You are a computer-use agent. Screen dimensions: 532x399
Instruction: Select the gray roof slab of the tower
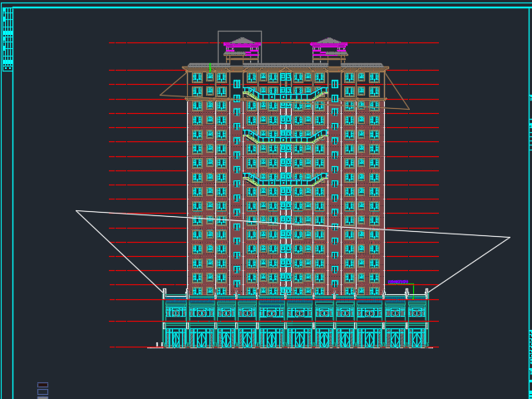(285, 65)
